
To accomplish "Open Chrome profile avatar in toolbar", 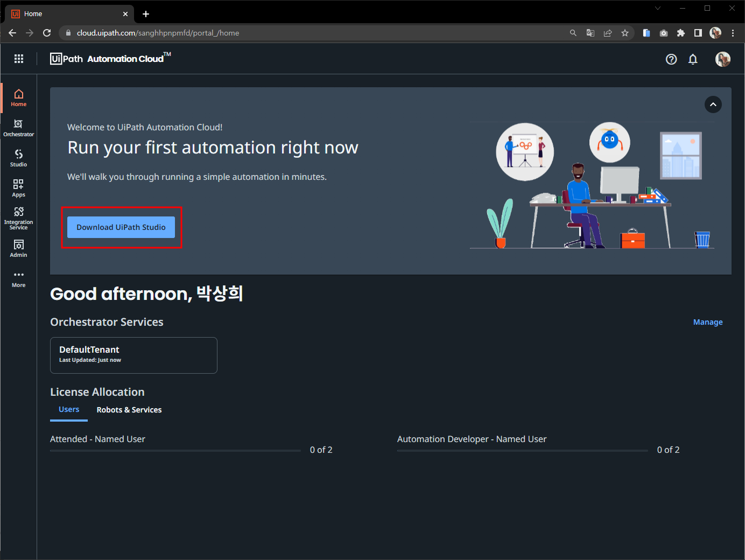I will click(715, 33).
